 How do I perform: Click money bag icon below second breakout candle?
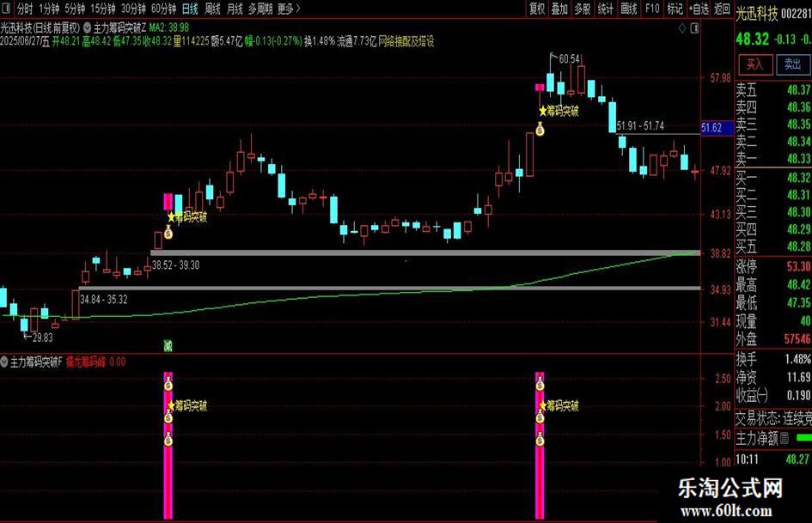(540, 129)
